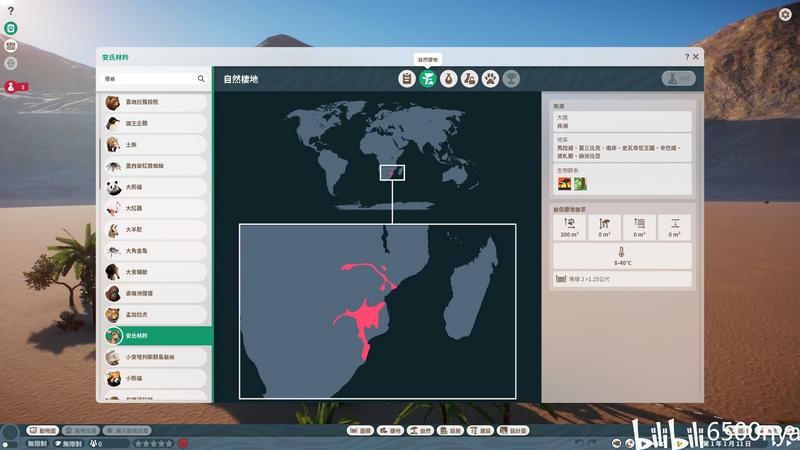Select the llama (大羊駝) list entry
This screenshot has width=800, height=450.
point(156,230)
